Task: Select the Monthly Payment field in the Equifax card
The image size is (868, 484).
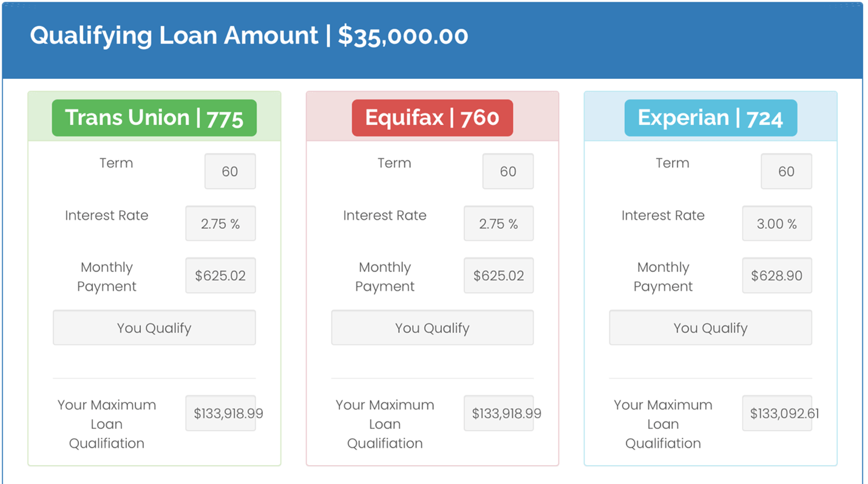Action: (x=498, y=275)
